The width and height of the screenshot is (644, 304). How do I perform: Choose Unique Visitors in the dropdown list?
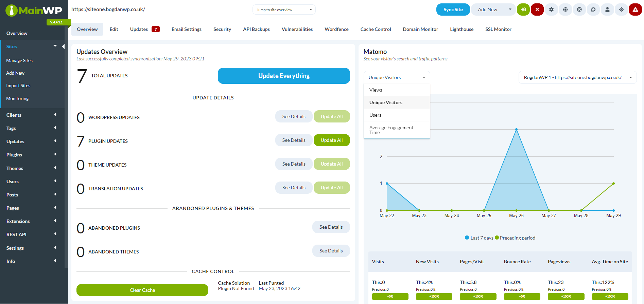(397, 102)
